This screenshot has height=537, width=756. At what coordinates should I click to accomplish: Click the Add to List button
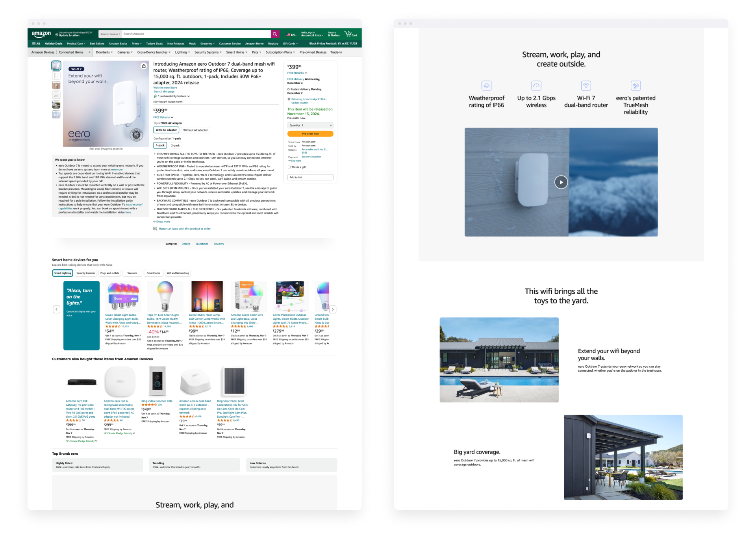click(x=310, y=178)
